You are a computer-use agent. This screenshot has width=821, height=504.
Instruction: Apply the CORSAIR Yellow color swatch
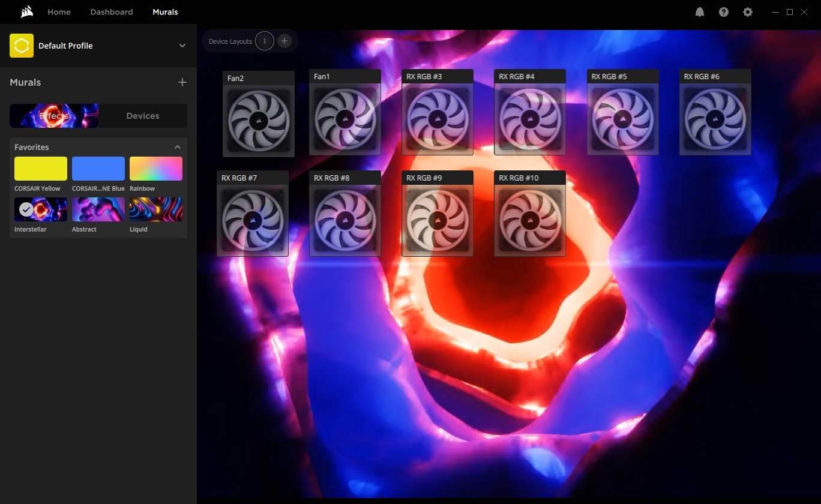[x=41, y=169]
